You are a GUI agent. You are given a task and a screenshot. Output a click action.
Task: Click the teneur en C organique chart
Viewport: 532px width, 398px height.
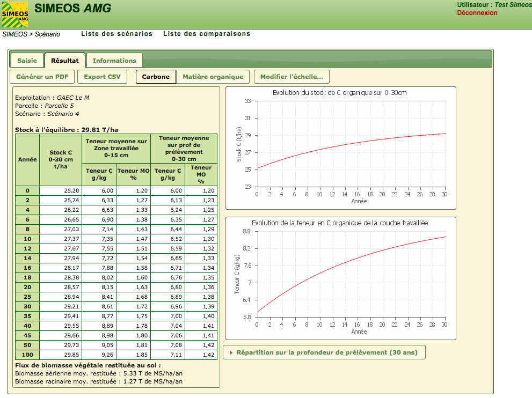(x=341, y=278)
